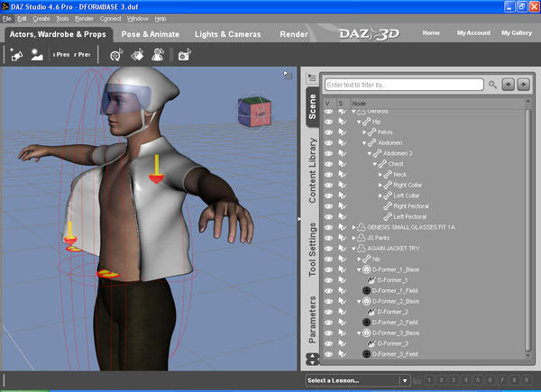
Task: Open the Content Library side tab
Action: [x=312, y=170]
